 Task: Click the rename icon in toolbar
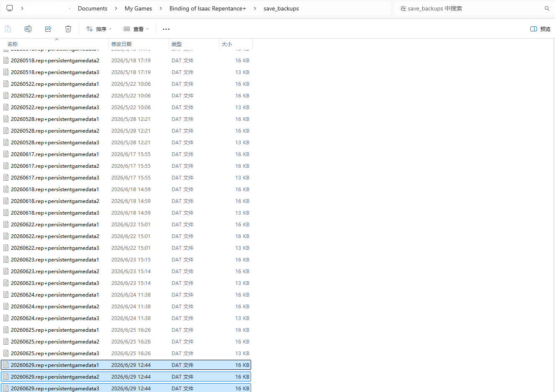[28, 29]
